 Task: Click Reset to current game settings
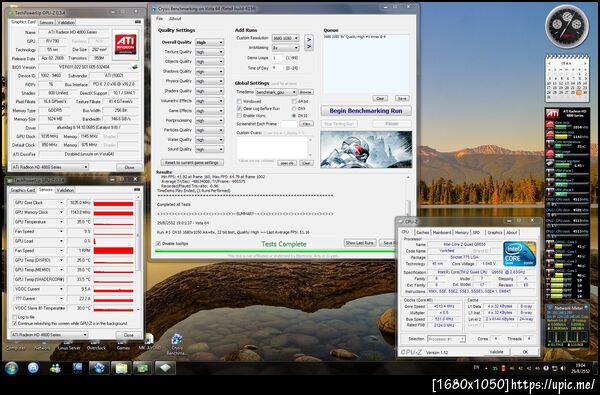pyautogui.click(x=192, y=163)
